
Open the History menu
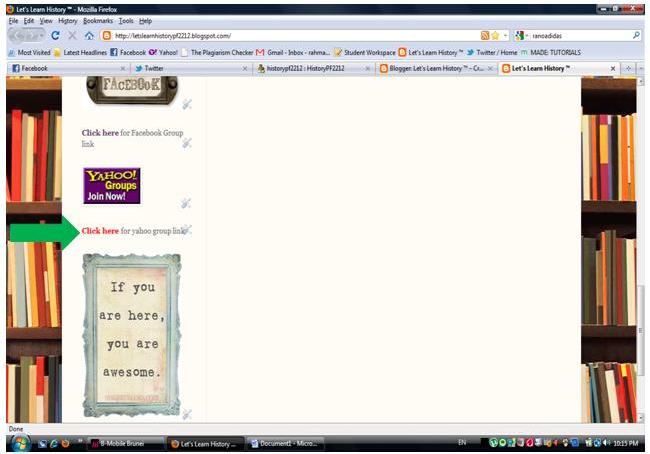point(68,21)
